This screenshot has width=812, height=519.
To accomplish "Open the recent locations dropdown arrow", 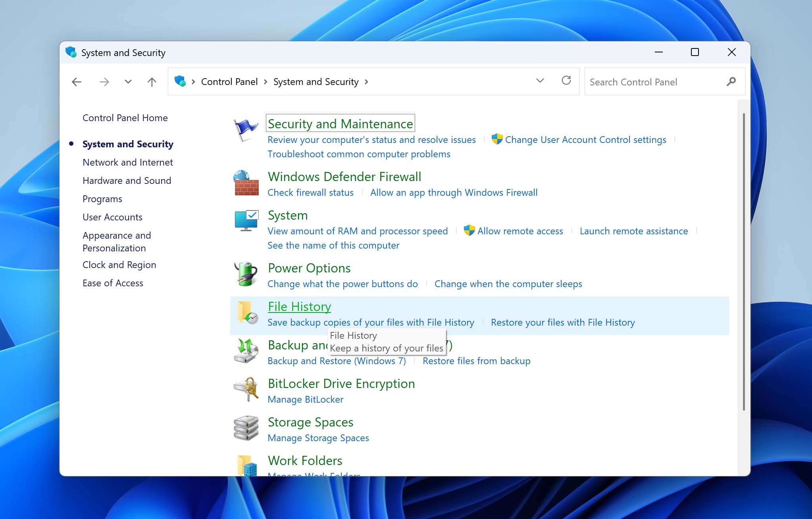I will (x=128, y=82).
